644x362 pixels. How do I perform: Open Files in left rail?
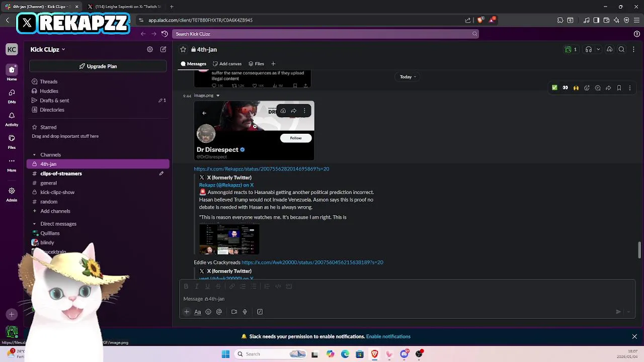click(12, 141)
